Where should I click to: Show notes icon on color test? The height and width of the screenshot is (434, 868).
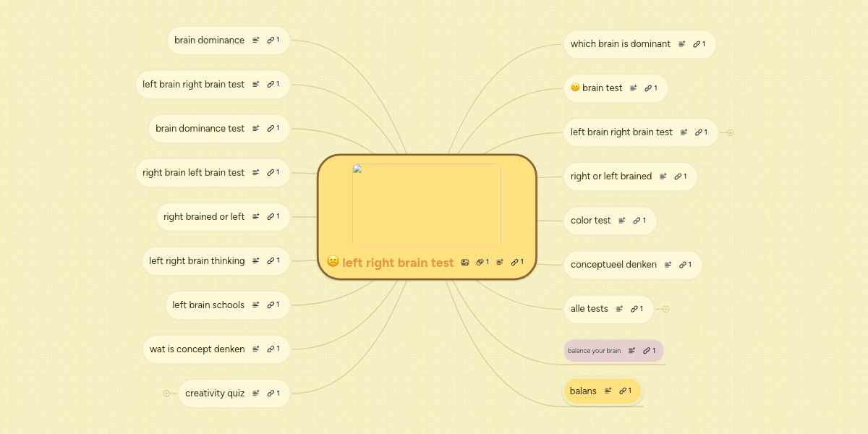622,221
